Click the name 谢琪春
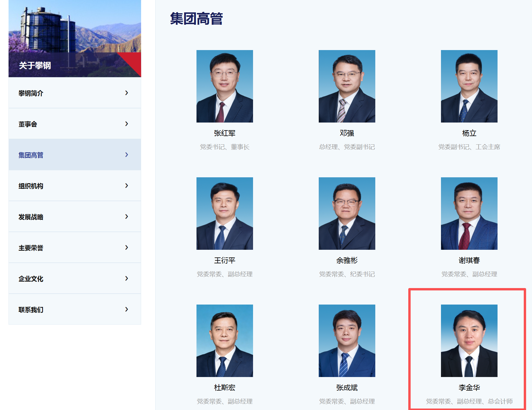532x410 pixels. tap(469, 261)
